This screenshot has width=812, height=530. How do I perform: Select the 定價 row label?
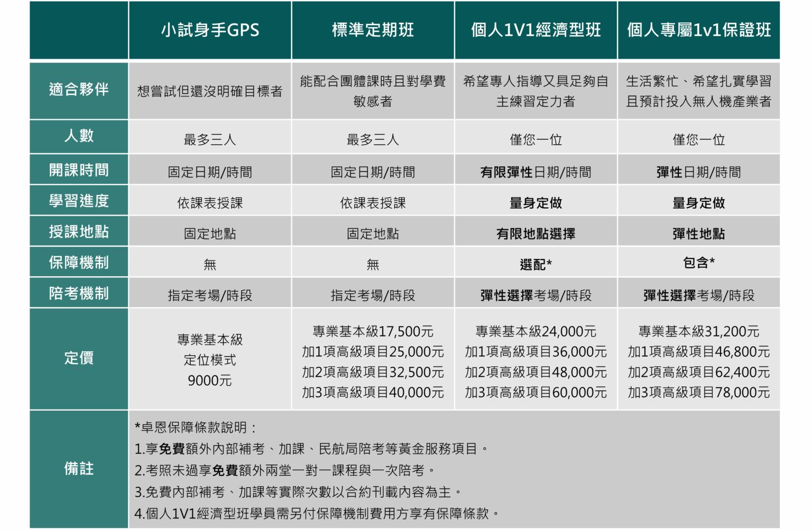point(79,358)
